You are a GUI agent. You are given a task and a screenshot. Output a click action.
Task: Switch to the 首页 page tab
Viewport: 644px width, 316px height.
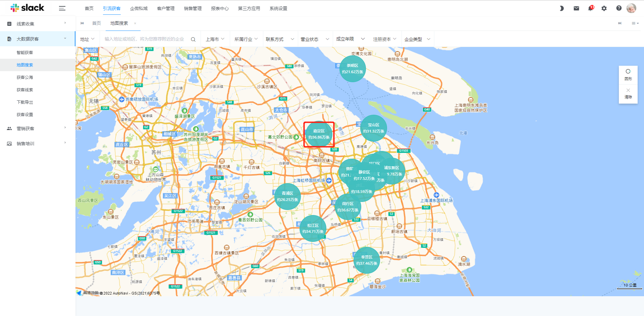click(x=97, y=23)
